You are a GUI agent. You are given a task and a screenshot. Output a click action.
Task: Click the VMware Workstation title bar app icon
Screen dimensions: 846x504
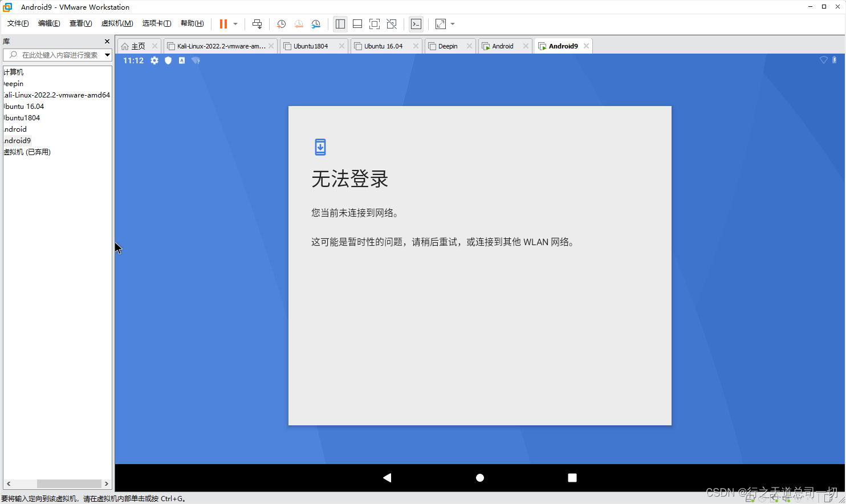click(x=7, y=7)
